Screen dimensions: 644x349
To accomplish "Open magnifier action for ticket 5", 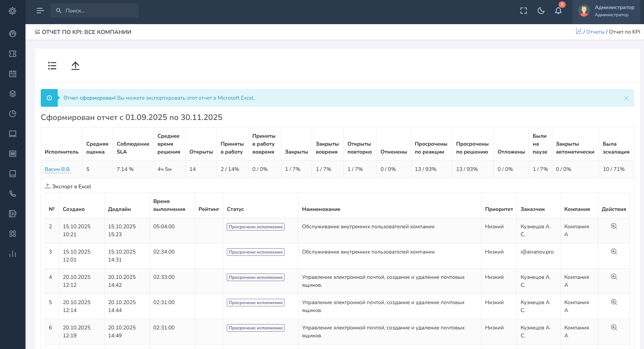I will click(614, 302).
